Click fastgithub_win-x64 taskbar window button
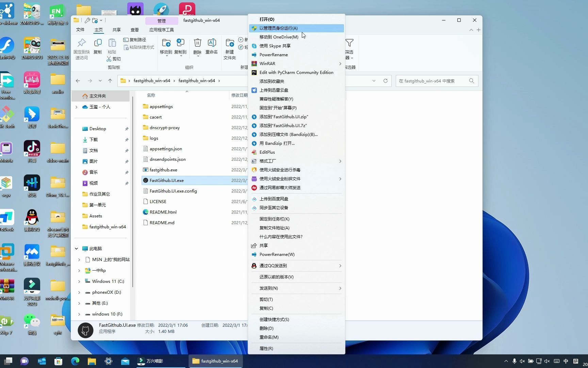 [216, 361]
